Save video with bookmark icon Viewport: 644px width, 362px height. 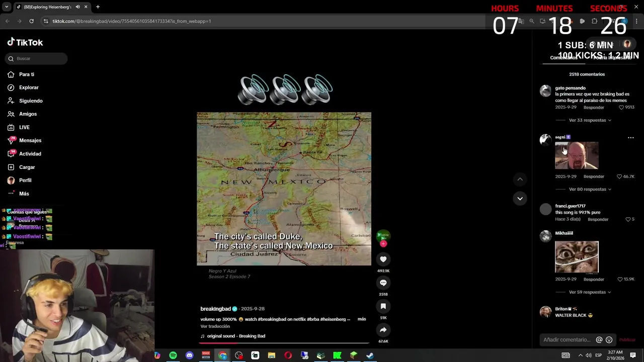(x=383, y=306)
